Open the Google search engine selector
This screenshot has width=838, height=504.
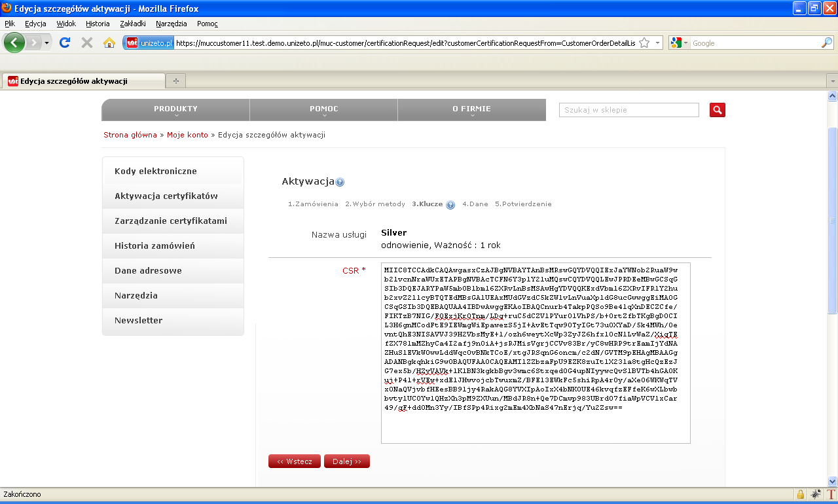[x=680, y=43]
